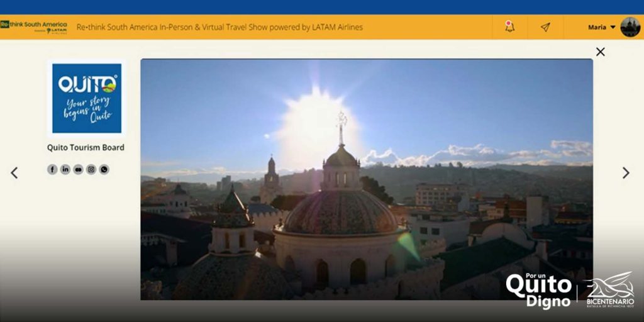Visit the LinkedIn profile icon
This screenshot has height=322, width=644.
pos(65,169)
